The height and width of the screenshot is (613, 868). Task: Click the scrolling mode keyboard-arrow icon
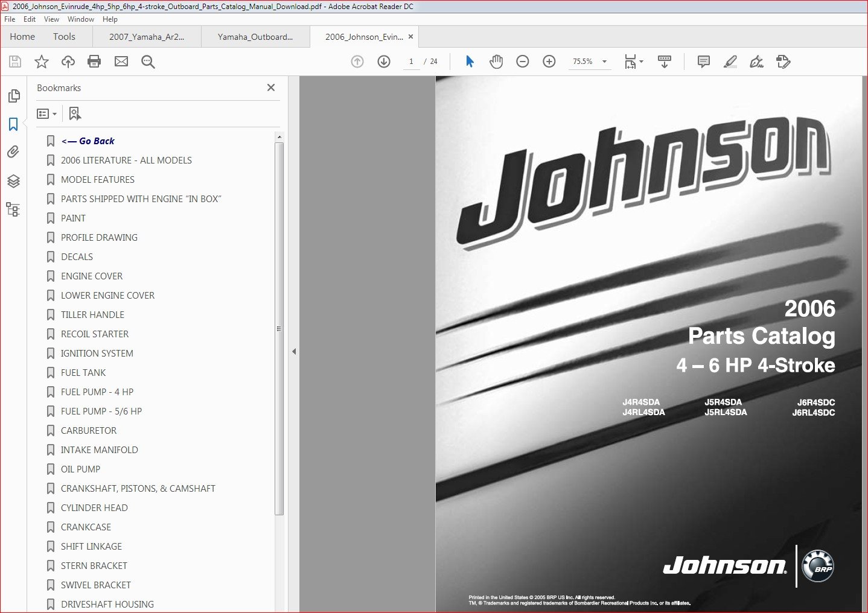(665, 62)
